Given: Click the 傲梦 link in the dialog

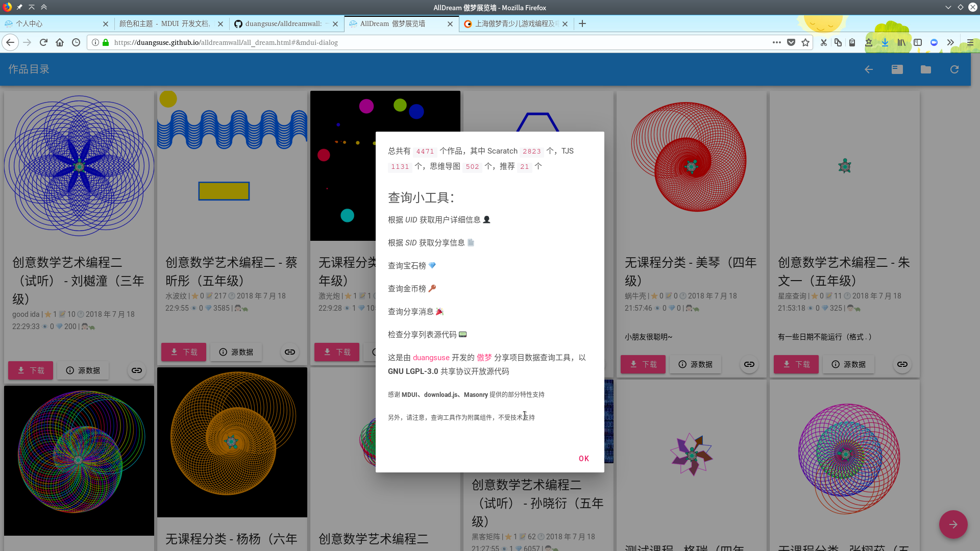Looking at the screenshot, I should 484,358.
